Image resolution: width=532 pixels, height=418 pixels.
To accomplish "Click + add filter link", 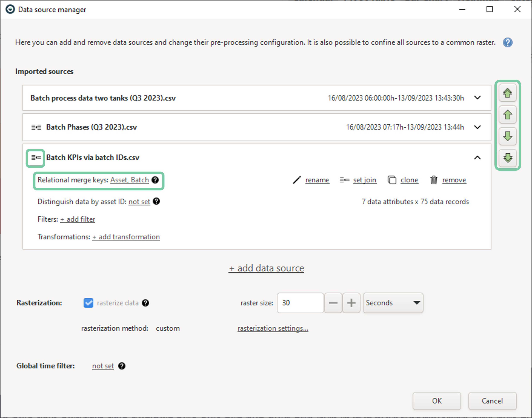I will coord(78,219).
